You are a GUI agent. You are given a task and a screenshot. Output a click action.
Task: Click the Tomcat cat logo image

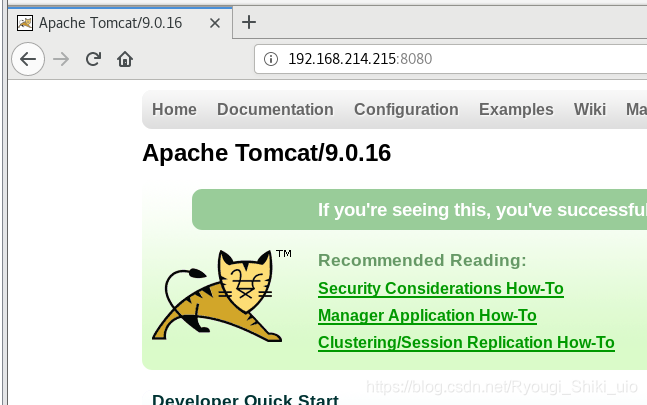[222, 295]
